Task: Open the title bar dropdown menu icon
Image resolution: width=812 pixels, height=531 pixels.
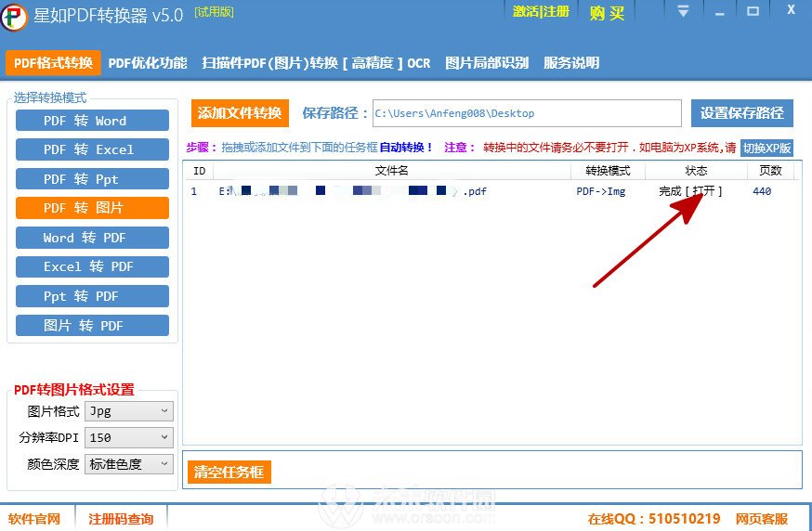Action: [x=683, y=11]
